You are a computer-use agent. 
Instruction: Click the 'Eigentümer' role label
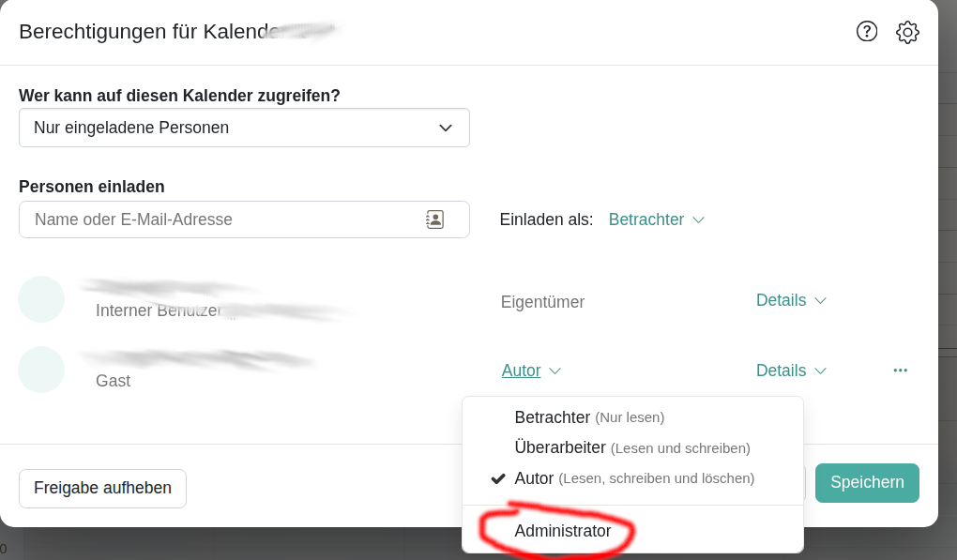(x=542, y=302)
